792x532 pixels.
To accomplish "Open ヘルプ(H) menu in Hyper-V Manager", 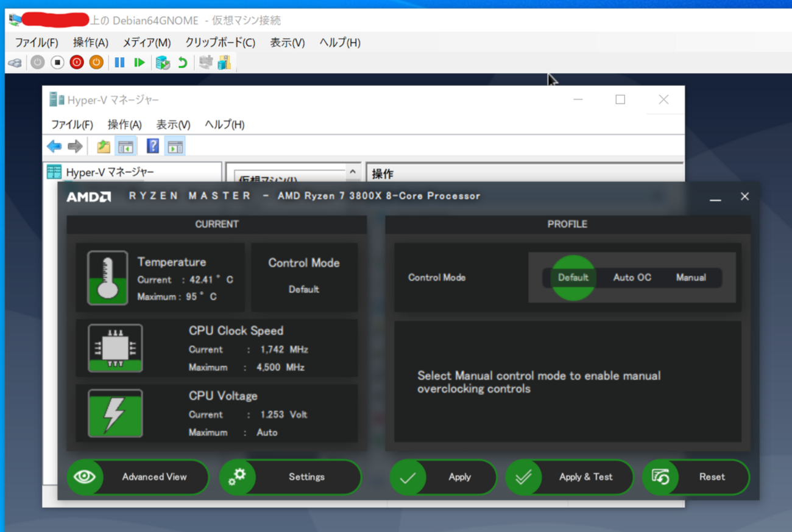I will pos(225,125).
